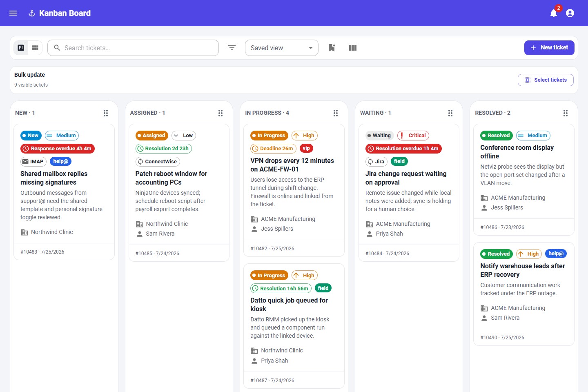Open Jira change request waiting on approval
588x392 pixels.
click(x=406, y=178)
